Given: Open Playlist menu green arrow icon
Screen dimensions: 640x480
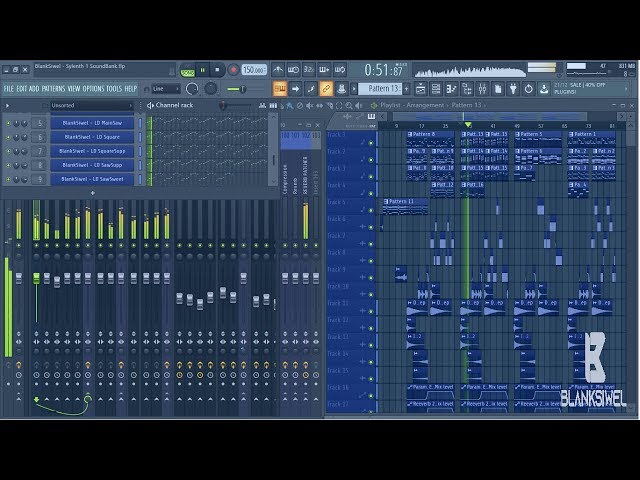Looking at the screenshot, I should click(373, 106).
